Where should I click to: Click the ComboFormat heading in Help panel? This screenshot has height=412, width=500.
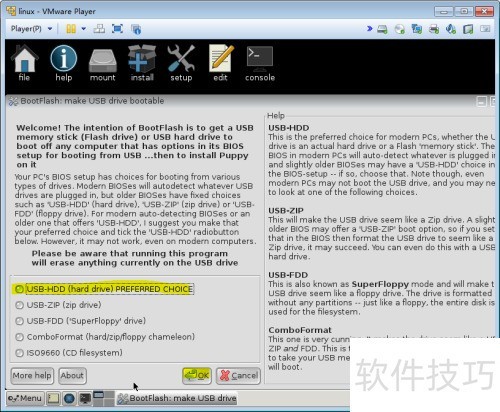click(x=300, y=330)
